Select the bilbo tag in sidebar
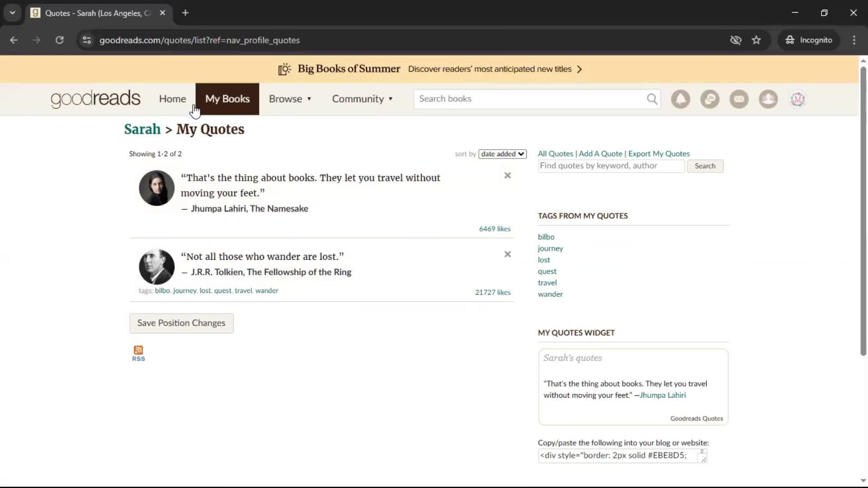Viewport: 868px width, 488px height. [x=546, y=237]
